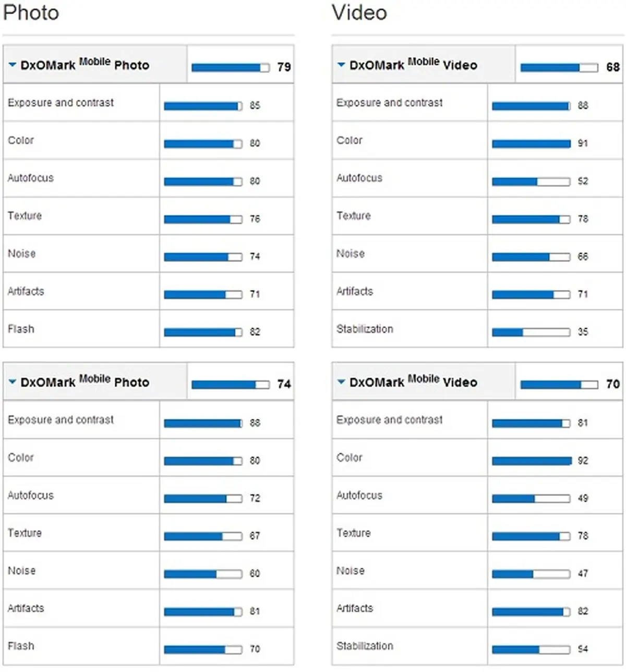Screen dimensions: 626x672
Task: Click the Photo Texture label scoring 76
Action: point(25,215)
